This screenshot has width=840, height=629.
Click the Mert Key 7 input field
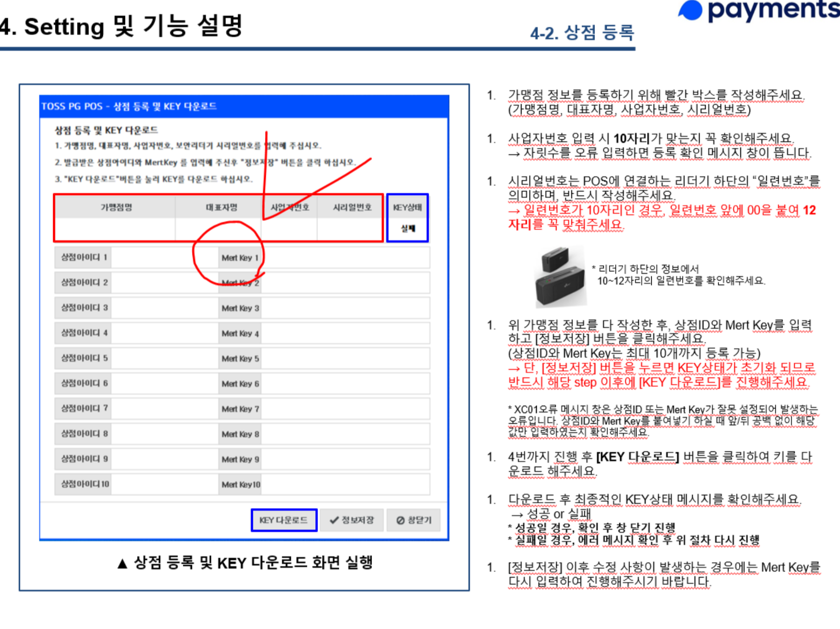[x=346, y=409]
